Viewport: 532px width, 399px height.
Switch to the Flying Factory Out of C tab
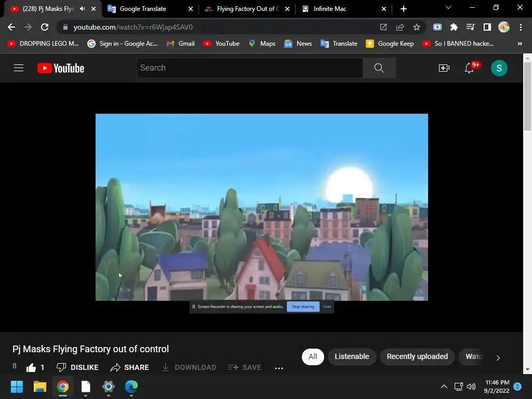tap(247, 9)
